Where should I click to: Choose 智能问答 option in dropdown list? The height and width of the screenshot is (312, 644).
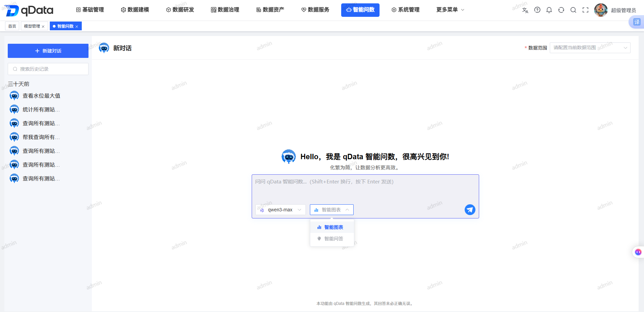pos(332,239)
